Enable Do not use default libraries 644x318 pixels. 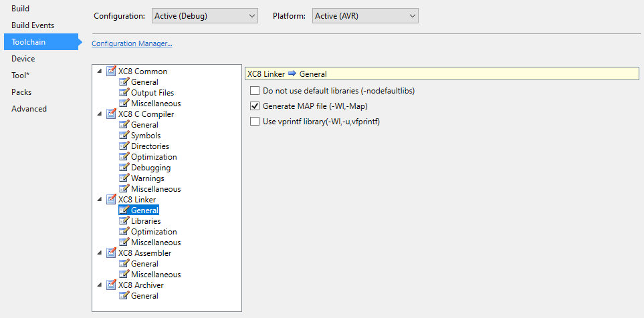click(x=254, y=91)
